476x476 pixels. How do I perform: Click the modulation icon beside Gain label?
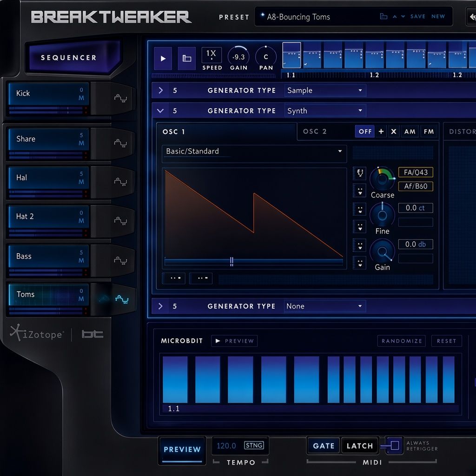pos(360,263)
